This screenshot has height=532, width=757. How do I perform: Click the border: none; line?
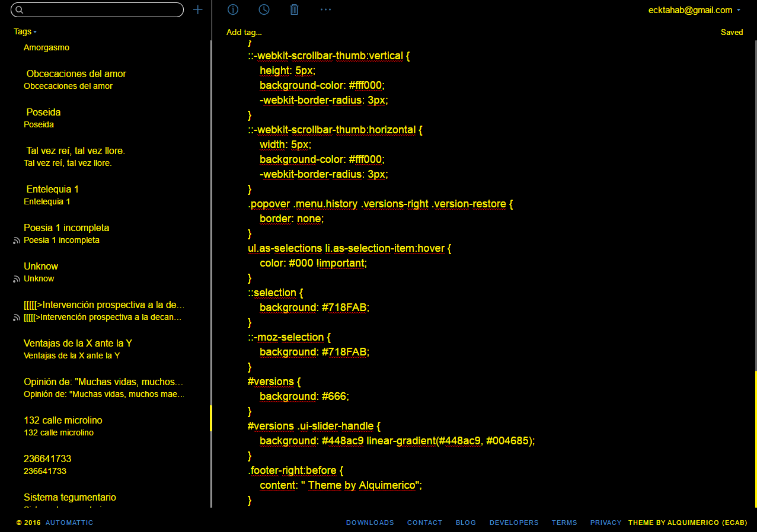[x=292, y=219]
